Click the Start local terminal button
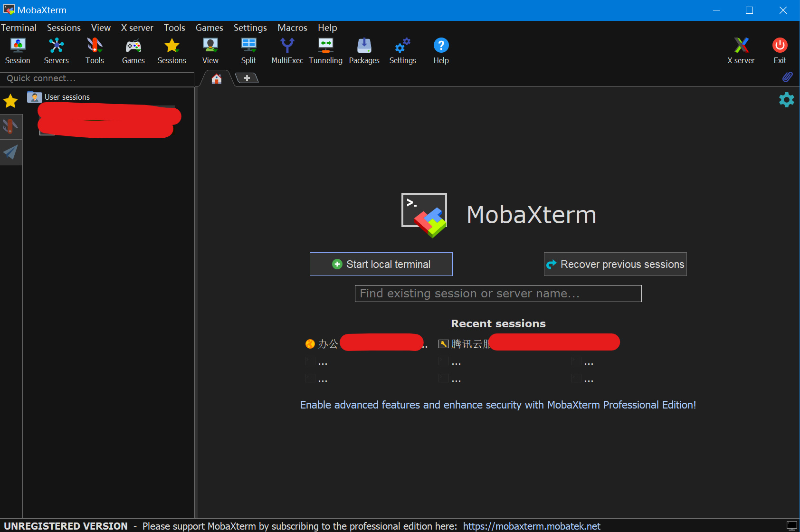This screenshot has width=800, height=532. coord(381,264)
